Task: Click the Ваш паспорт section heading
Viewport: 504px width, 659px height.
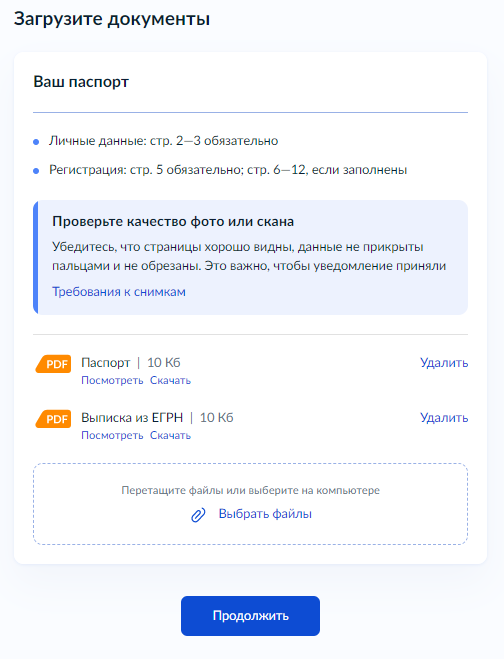Action: coord(81,82)
